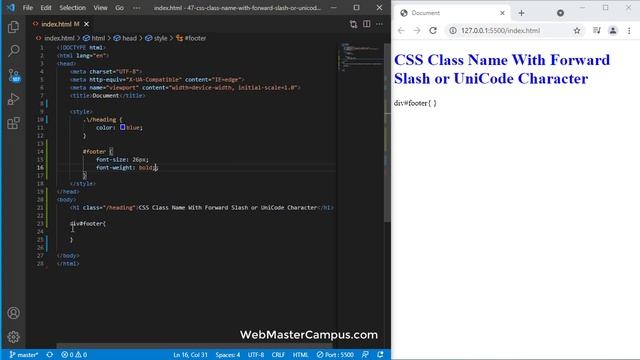Click the page heading in browser
The height and width of the screenshot is (360, 640).
click(502, 69)
